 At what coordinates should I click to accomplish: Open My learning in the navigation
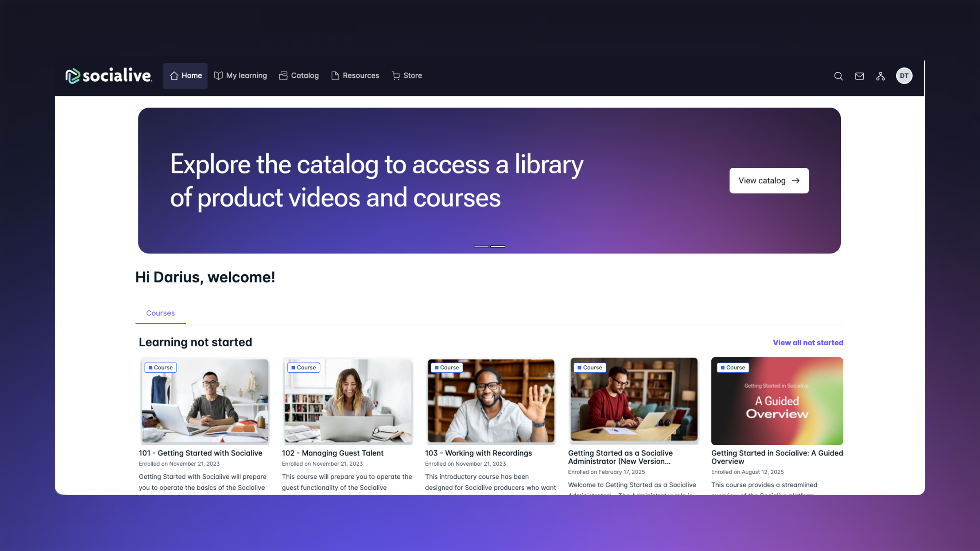coord(241,76)
